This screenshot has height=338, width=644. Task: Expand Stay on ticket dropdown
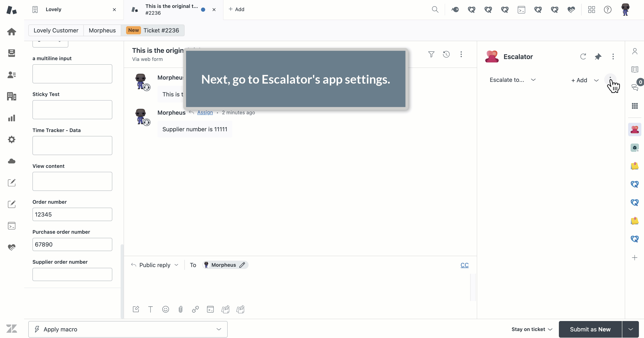[x=532, y=329]
